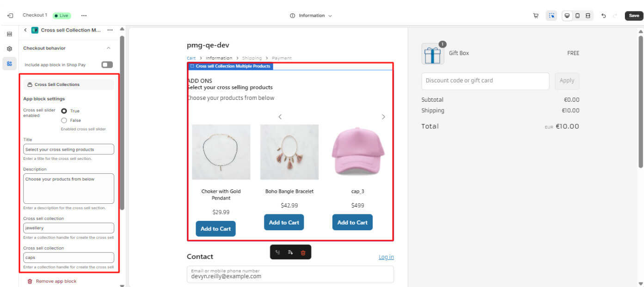This screenshot has height=287, width=644.
Task: Open the Information page dropdown
Action: [x=311, y=16]
